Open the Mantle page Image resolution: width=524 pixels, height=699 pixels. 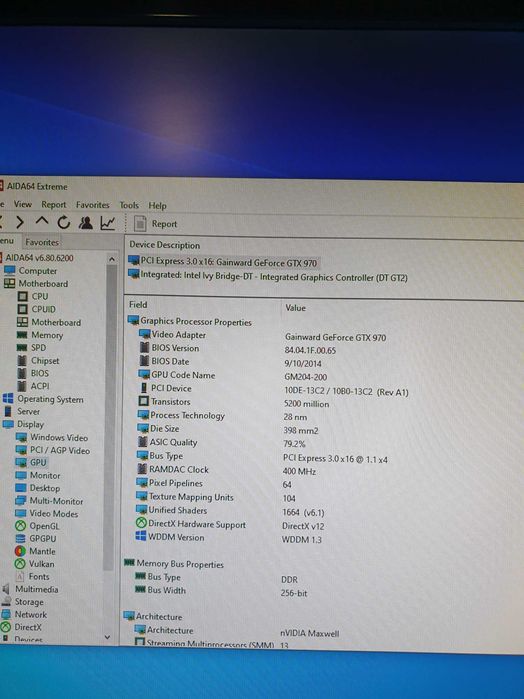pos(35,551)
